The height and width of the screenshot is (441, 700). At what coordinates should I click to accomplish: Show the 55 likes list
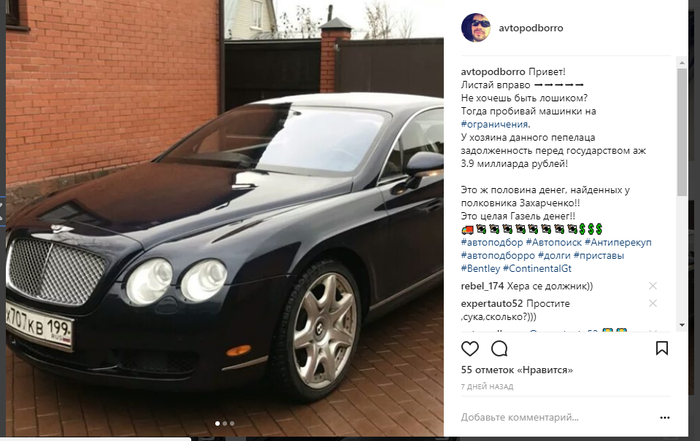click(517, 370)
